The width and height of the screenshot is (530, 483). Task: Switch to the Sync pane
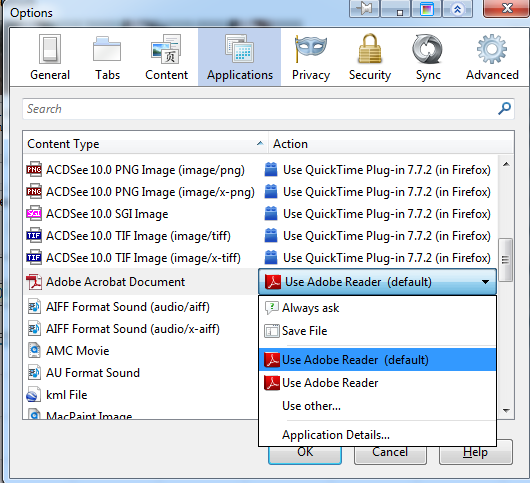click(428, 57)
